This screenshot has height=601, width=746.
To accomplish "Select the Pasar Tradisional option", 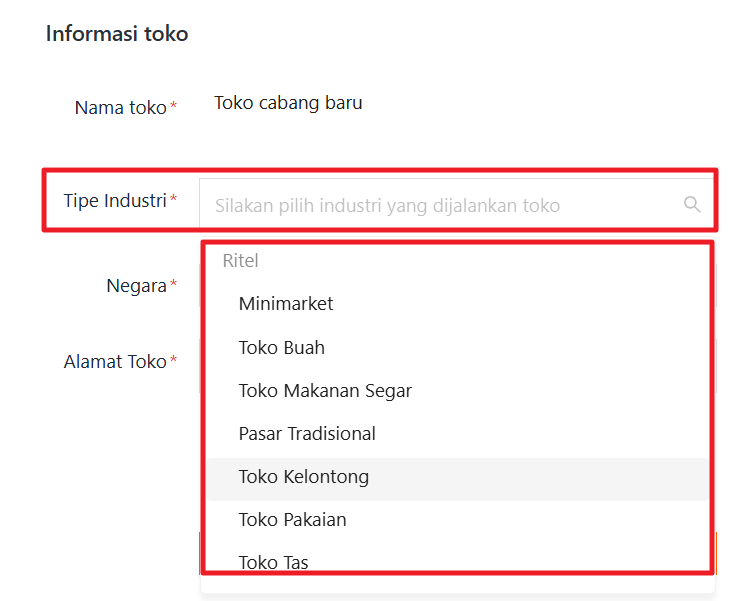I will point(307,434).
